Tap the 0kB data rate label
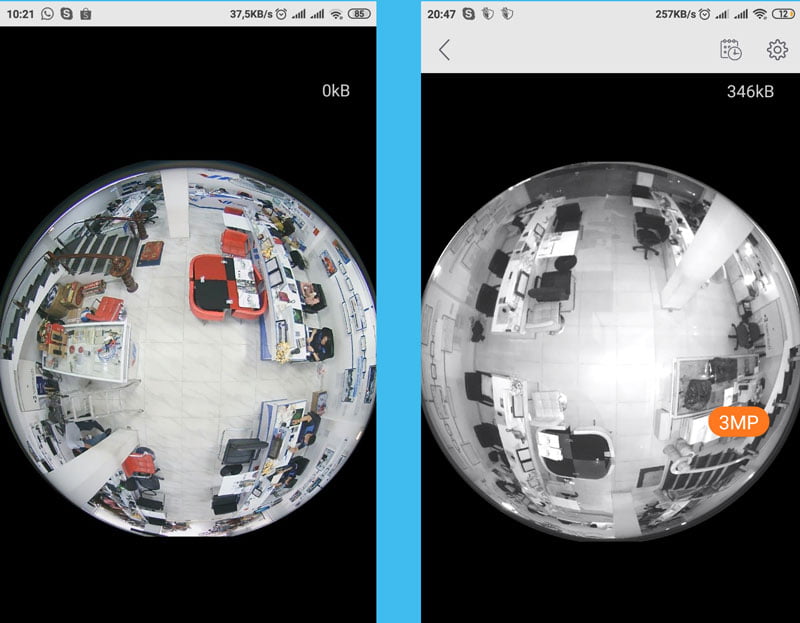The image size is (800, 623). coord(335,91)
